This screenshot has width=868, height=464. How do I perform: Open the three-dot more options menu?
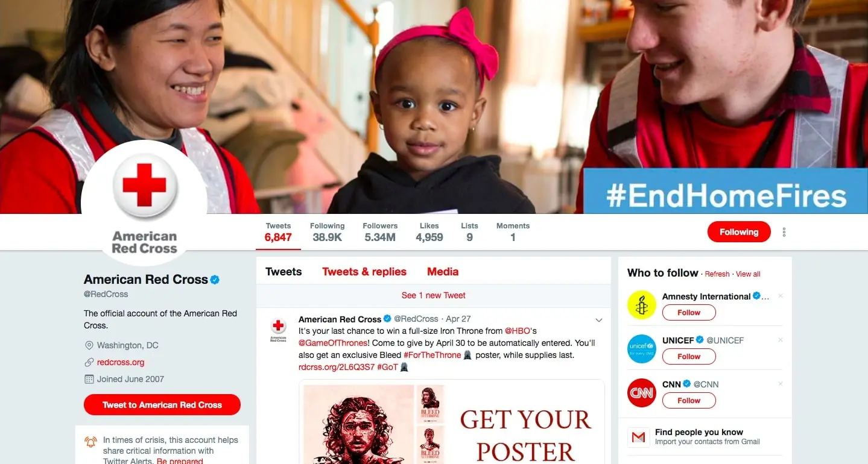(784, 232)
